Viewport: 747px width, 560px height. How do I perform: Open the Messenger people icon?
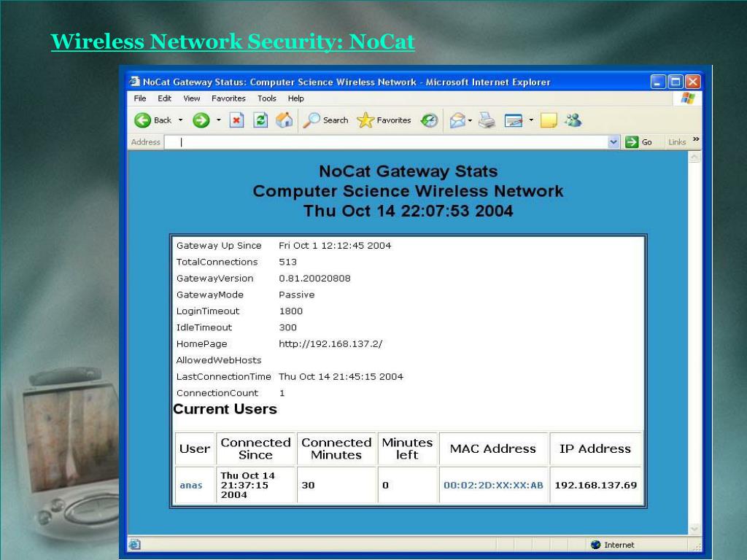[573, 120]
